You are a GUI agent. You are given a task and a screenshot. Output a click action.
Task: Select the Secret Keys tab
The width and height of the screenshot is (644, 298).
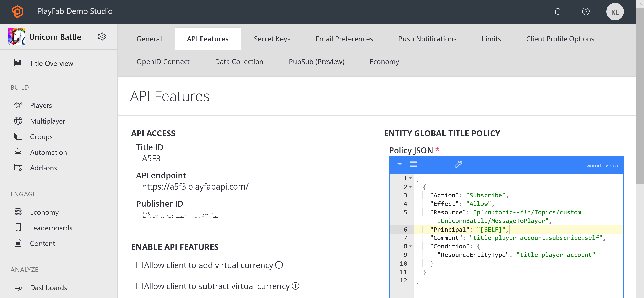click(x=272, y=39)
